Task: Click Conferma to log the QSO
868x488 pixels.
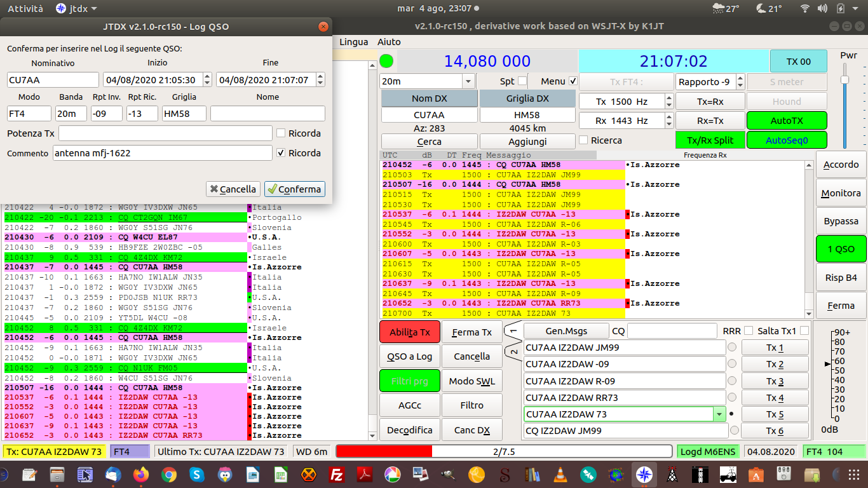Action: tap(295, 189)
